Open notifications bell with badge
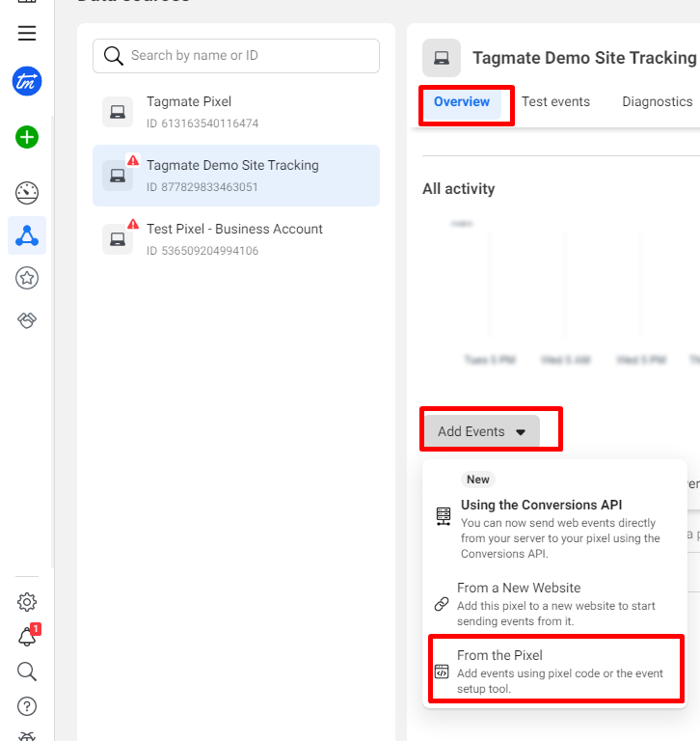The height and width of the screenshot is (741, 700). 28,635
